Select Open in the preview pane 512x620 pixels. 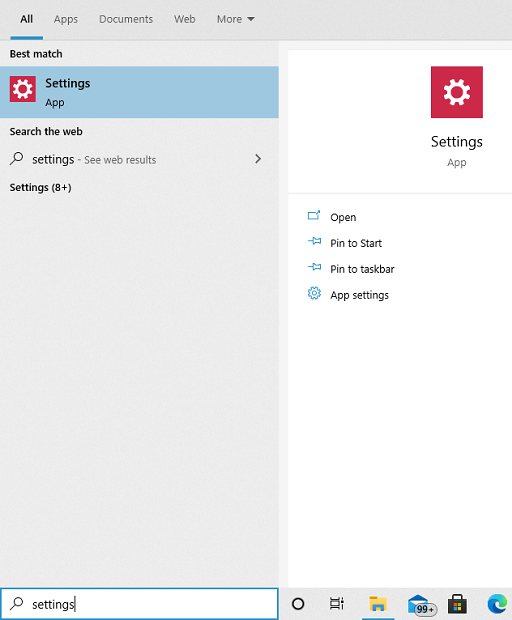pyautogui.click(x=343, y=217)
